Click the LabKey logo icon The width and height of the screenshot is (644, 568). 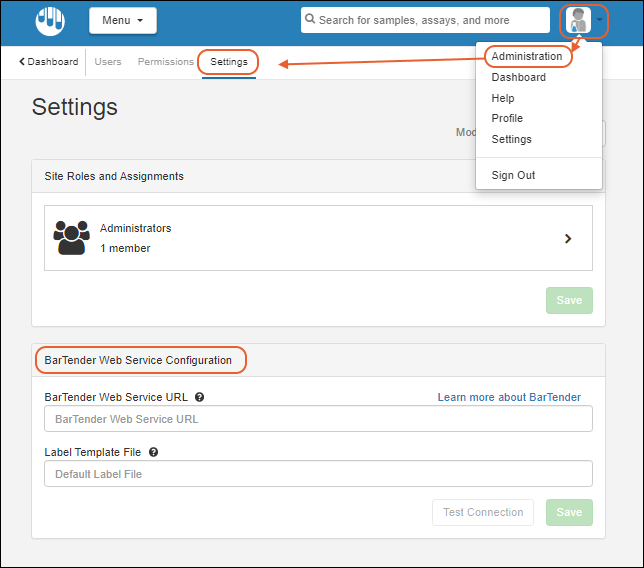(x=49, y=20)
